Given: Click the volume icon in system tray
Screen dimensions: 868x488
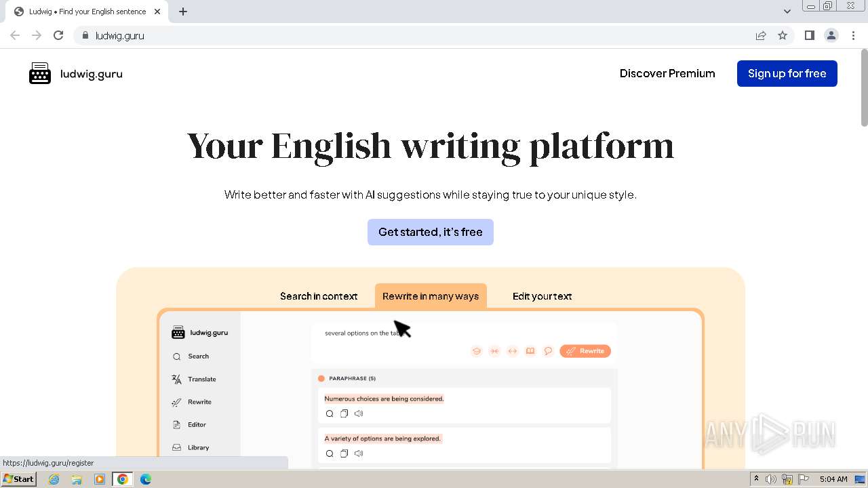Looking at the screenshot, I should (771, 479).
